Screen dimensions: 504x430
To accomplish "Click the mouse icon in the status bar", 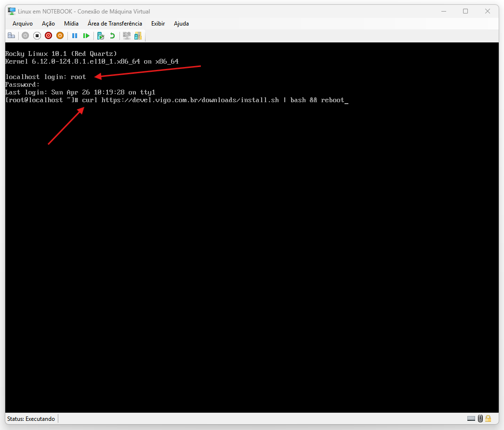I will point(480,418).
